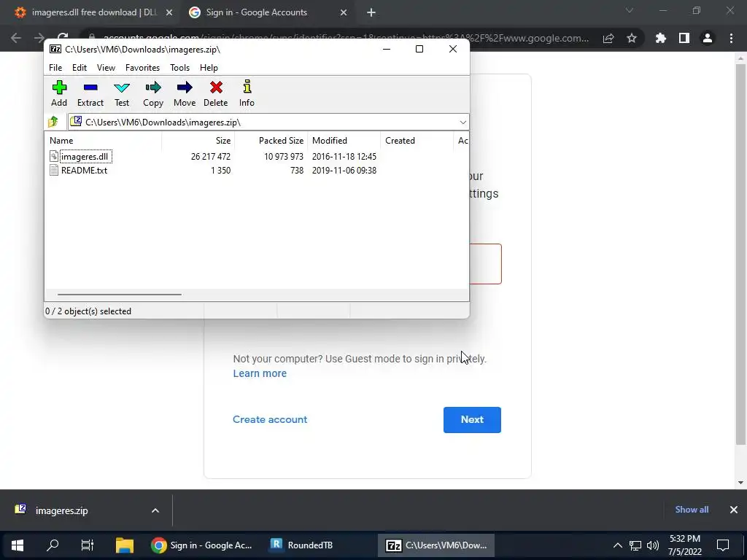
Task: Click the Extract toolbar icon
Action: [90, 93]
